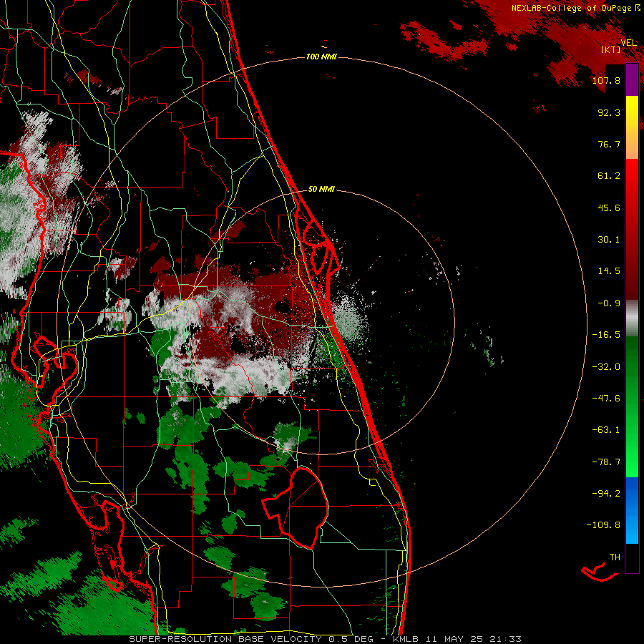Click the gray near-zero color bar segment
This screenshot has width=644, height=644.
tap(632, 318)
